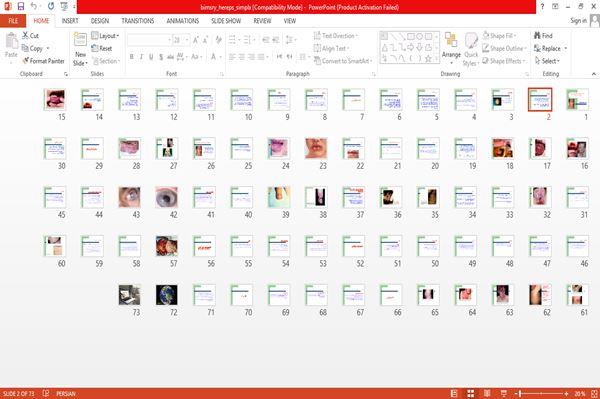Image resolution: width=600 pixels, height=399 pixels.
Task: Click the Paste clipboard icon
Action: (x=11, y=41)
